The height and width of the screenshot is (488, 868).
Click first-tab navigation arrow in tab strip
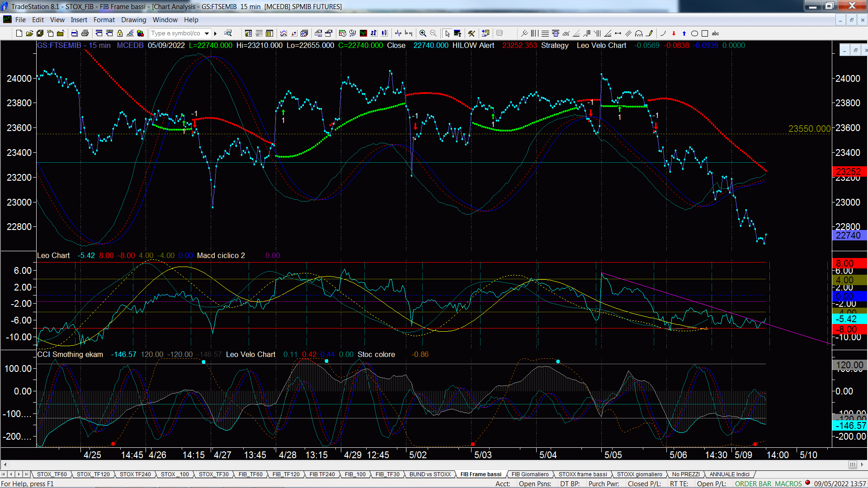[x=4, y=474]
